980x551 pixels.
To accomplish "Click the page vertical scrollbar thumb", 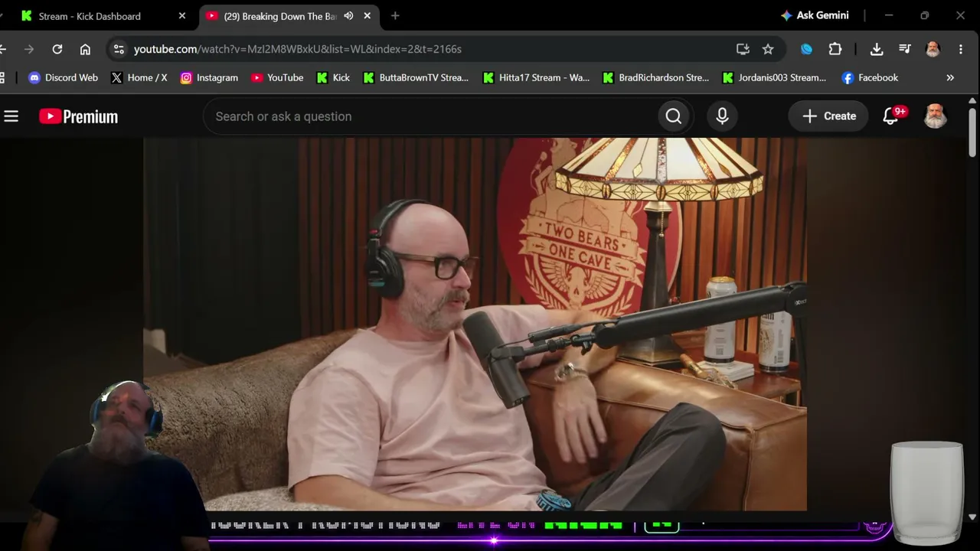I will 972,132.
